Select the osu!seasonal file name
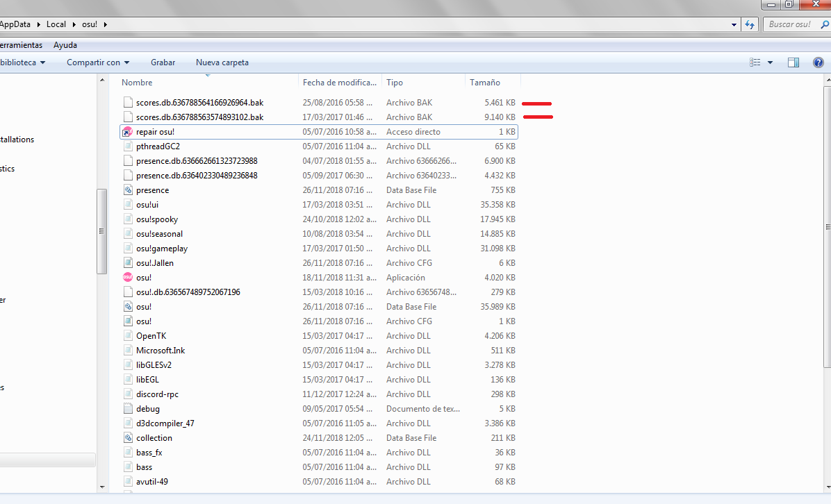Screen dimensions: 831x504 (x=160, y=234)
